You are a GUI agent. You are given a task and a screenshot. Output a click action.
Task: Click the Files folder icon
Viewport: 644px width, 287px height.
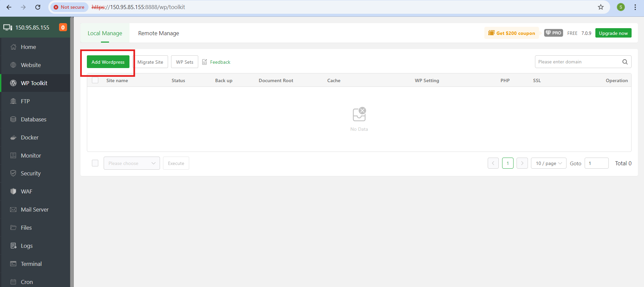13,228
